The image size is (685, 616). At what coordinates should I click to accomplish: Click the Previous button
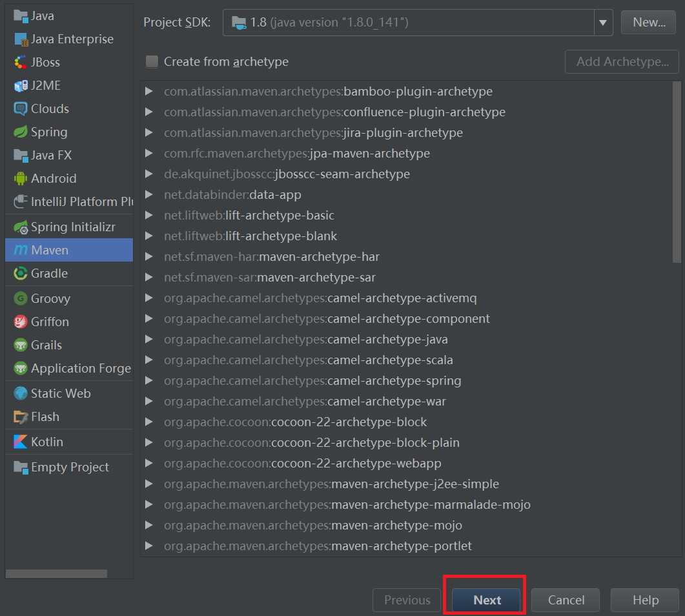click(407, 601)
